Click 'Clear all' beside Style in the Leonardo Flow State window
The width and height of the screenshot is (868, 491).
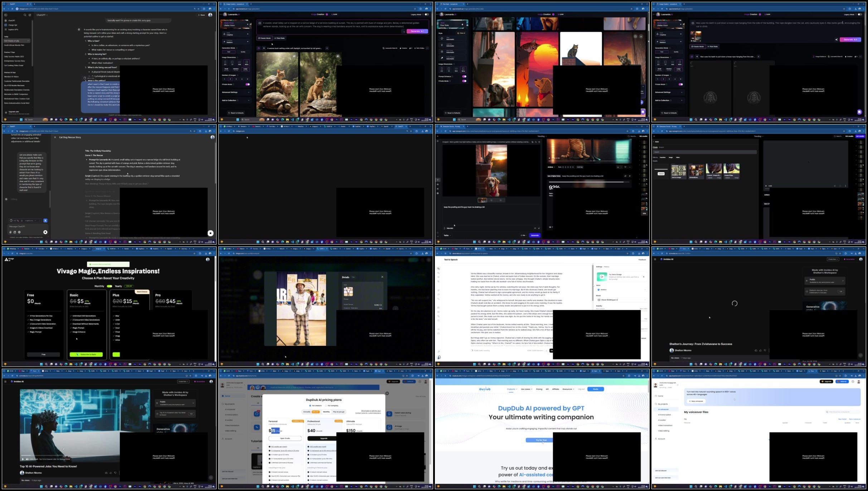coord(461,33)
